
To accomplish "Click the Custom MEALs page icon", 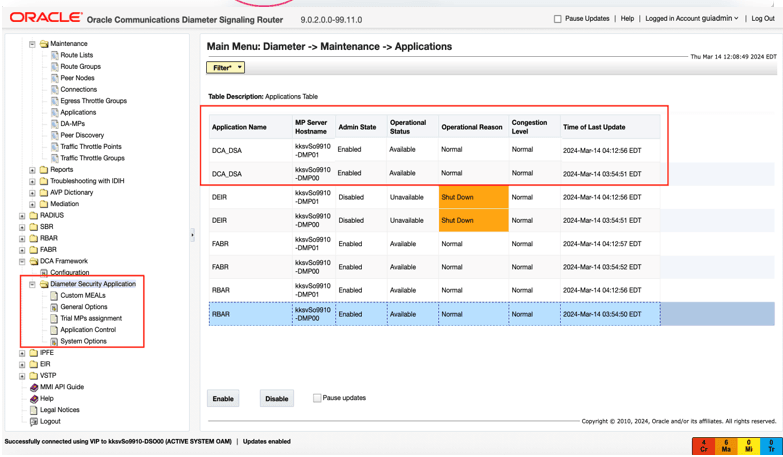I will (54, 296).
